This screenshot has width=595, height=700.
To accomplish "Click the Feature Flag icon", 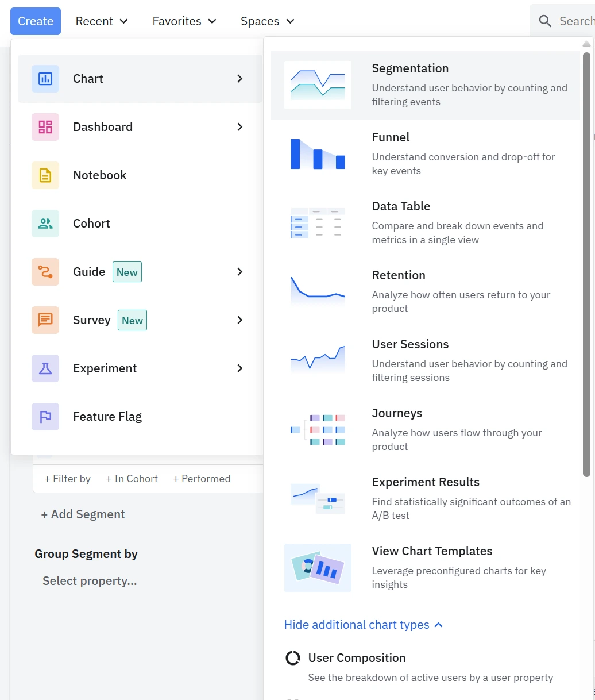I will pos(45,417).
